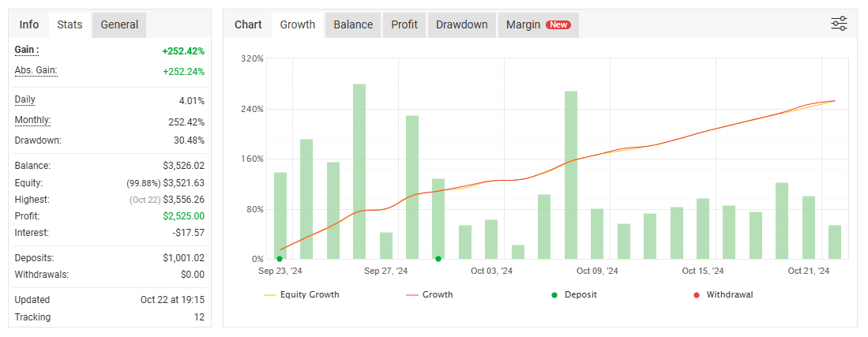Toggle the Withdrawal legend item

[x=723, y=295]
